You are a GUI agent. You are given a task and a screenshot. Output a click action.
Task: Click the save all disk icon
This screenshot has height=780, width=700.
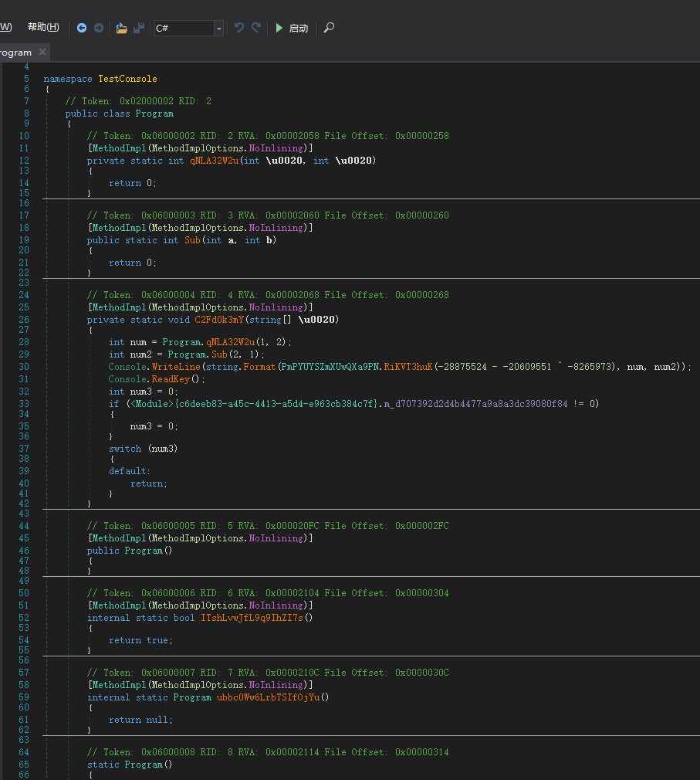coord(139,28)
